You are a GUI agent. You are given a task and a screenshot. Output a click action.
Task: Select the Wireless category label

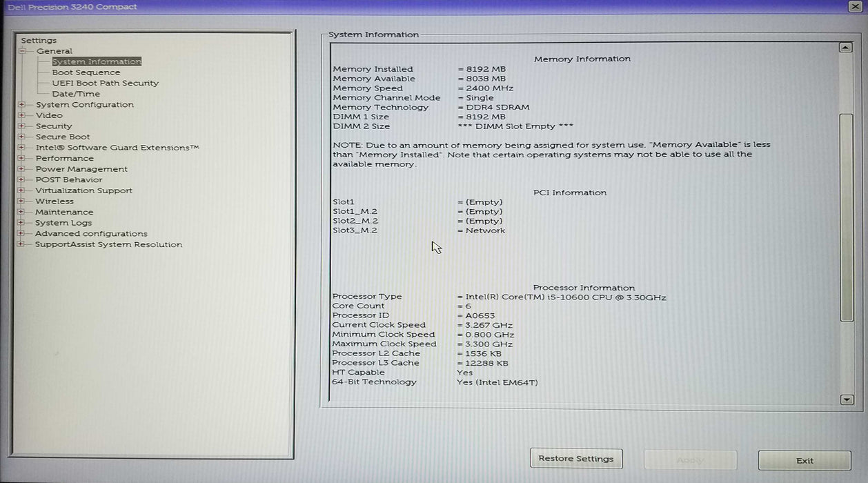pos(55,201)
